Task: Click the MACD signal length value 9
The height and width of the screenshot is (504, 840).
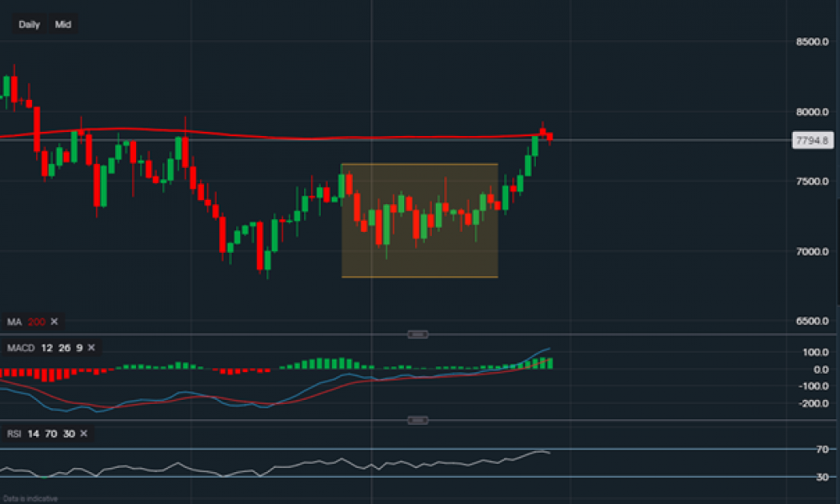Action: pyautogui.click(x=79, y=347)
